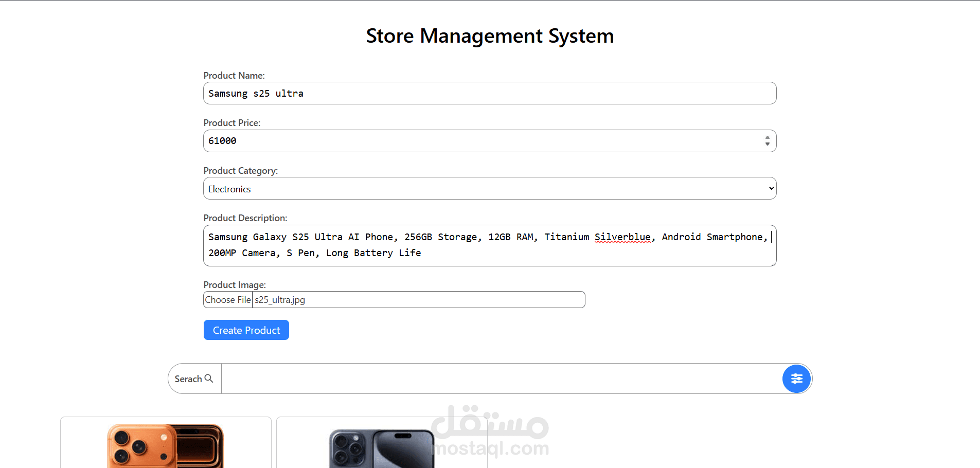Click the Store Management System heading
Image resolution: width=980 pixels, height=468 pixels.
click(490, 36)
